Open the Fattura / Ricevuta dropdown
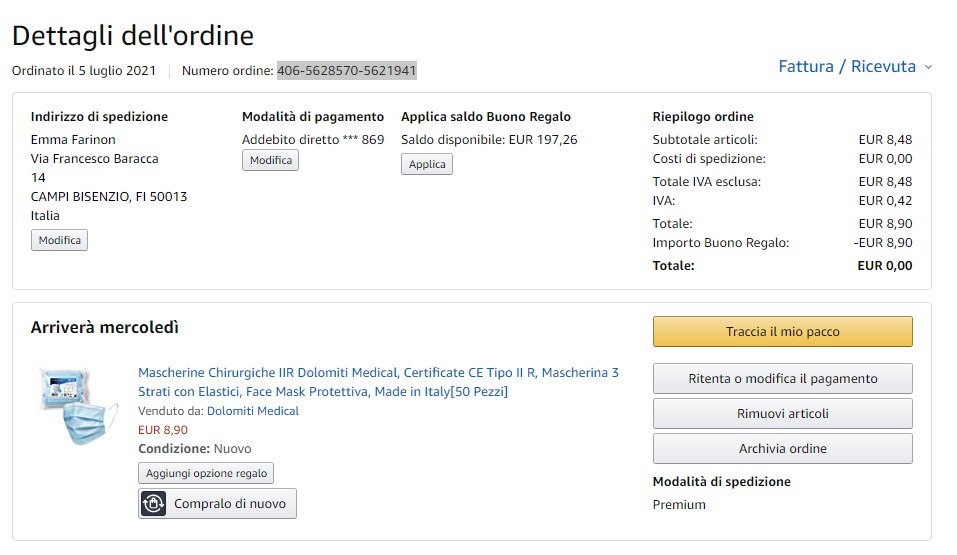The width and height of the screenshot is (957, 555). point(846,67)
